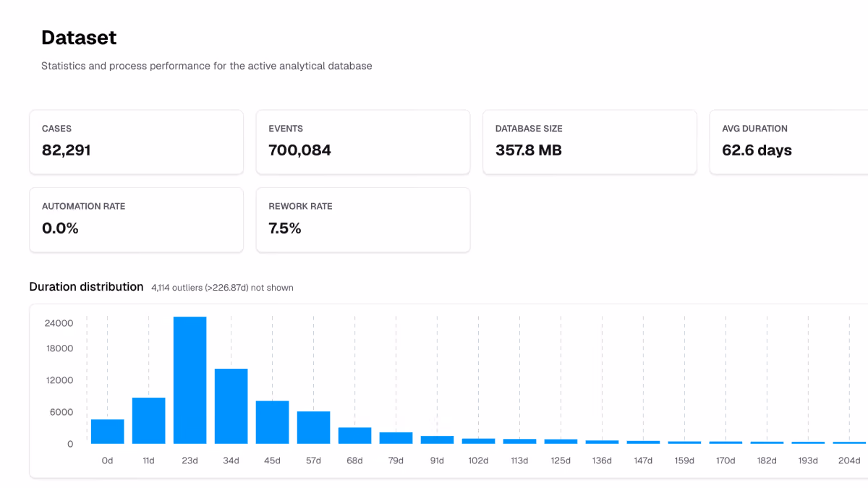Select the histogram bar for 57d
Image resolution: width=868 pixels, height=488 pixels.
click(314, 427)
